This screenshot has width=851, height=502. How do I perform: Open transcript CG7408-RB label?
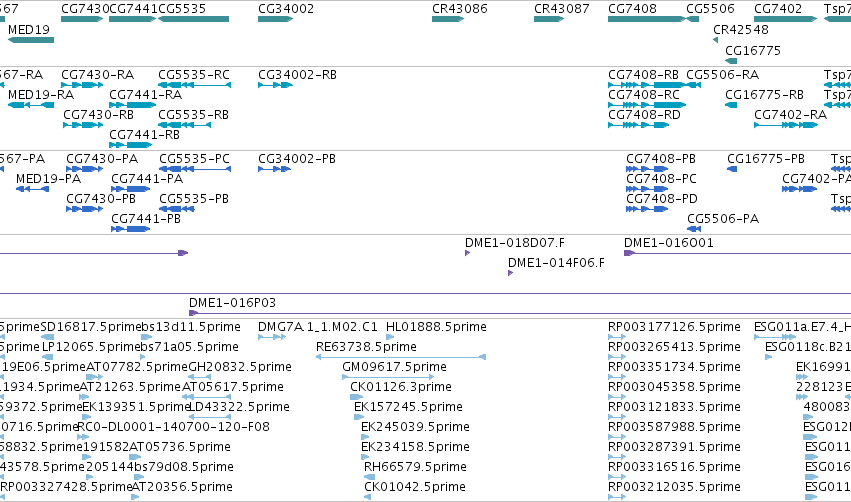point(644,74)
